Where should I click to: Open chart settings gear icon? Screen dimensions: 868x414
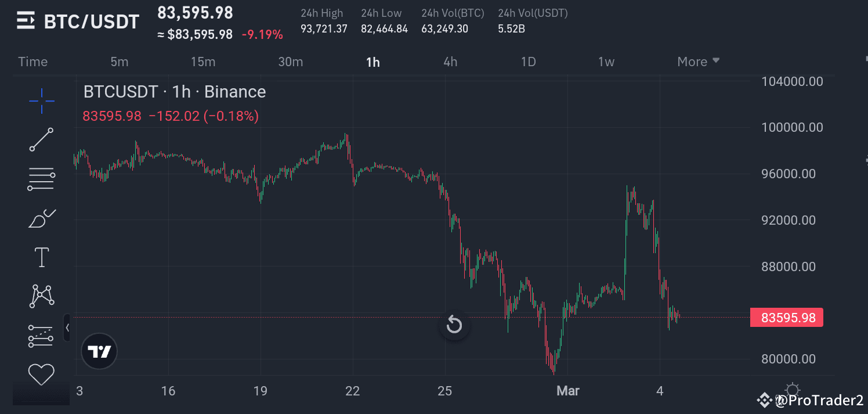tap(793, 390)
